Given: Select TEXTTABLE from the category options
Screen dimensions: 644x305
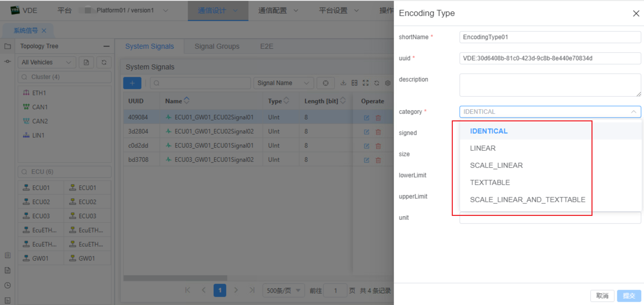Looking at the screenshot, I should [490, 182].
